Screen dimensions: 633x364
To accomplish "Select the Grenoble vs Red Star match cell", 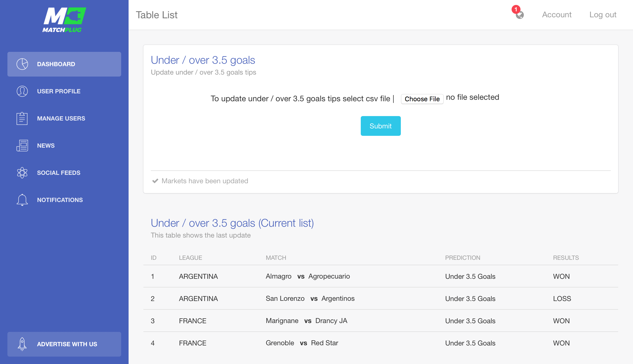I will coord(302,343).
